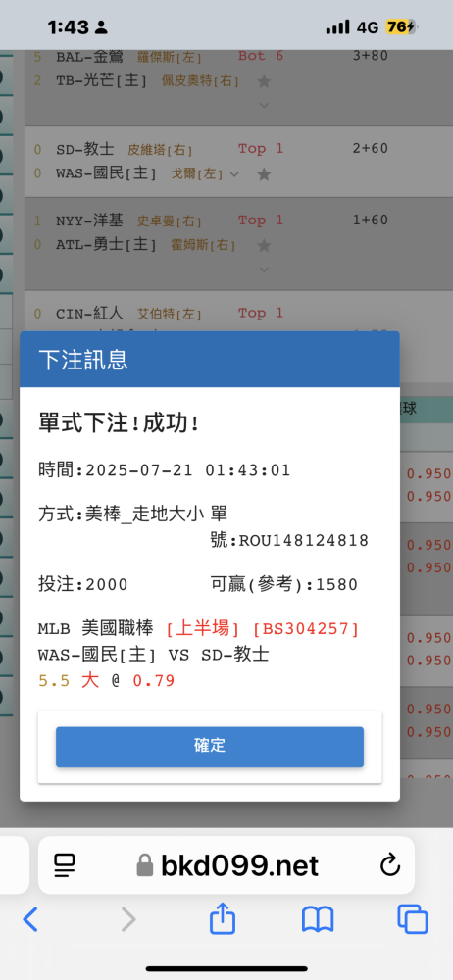
Task: Expand chevron under ATL-勇士 game star
Action: (264, 269)
